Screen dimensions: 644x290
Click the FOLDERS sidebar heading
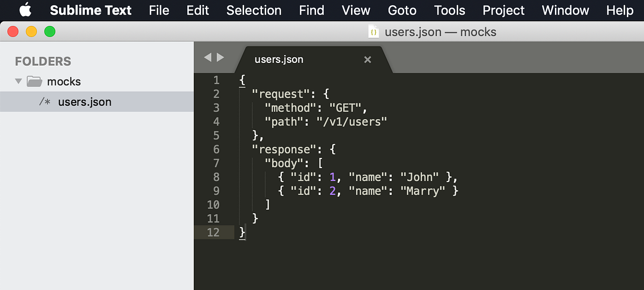pyautogui.click(x=43, y=61)
